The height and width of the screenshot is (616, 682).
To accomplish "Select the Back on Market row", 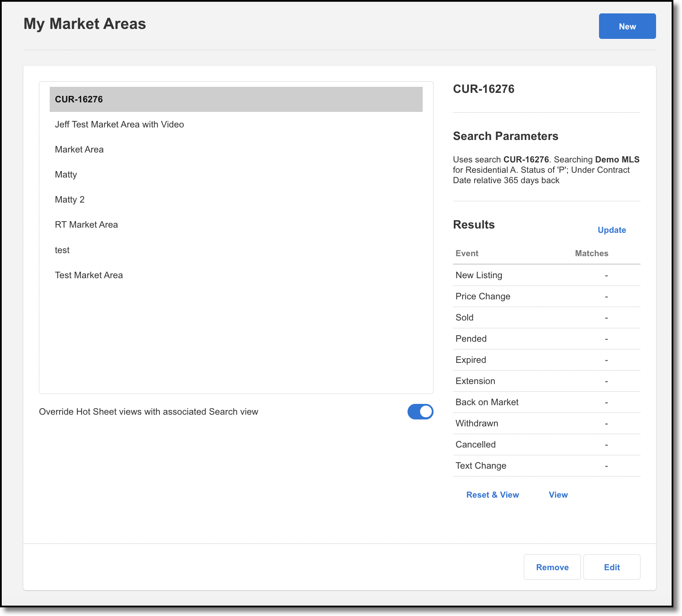I will [547, 402].
